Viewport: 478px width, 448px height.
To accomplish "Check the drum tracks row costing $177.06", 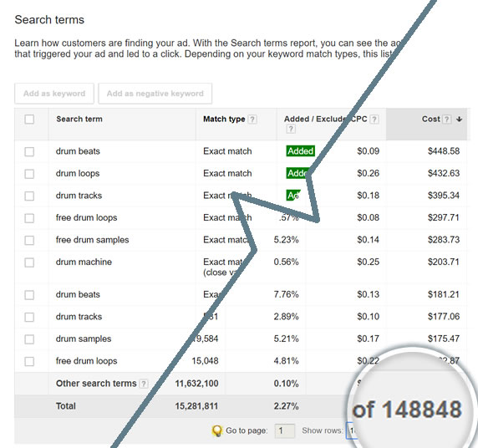I will pyautogui.click(x=29, y=317).
